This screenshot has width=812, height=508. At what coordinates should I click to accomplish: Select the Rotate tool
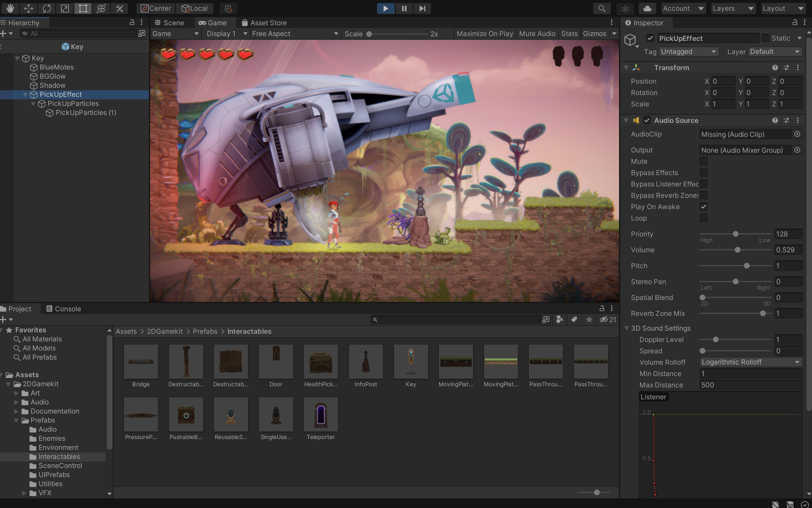coord(47,9)
